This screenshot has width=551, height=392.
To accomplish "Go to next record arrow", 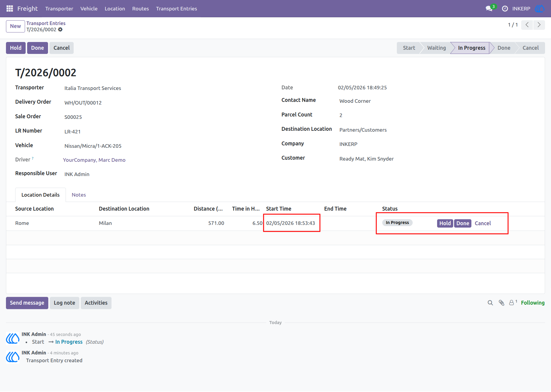I will [x=539, y=25].
